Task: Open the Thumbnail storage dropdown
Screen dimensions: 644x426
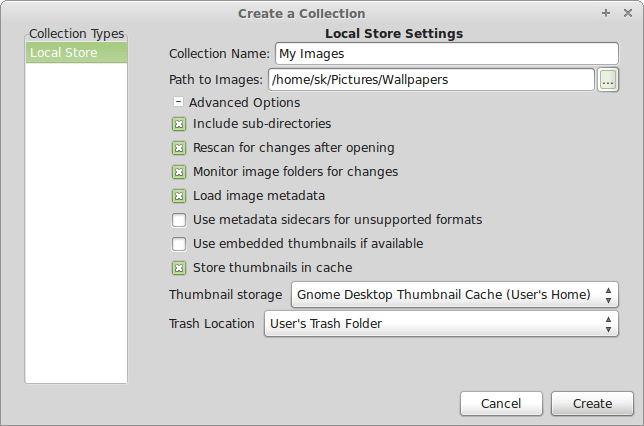Action: (x=454, y=295)
